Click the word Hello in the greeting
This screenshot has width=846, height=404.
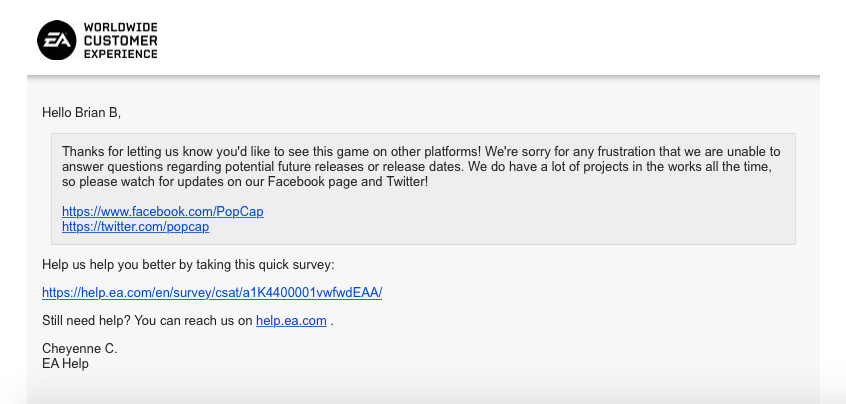[58, 112]
